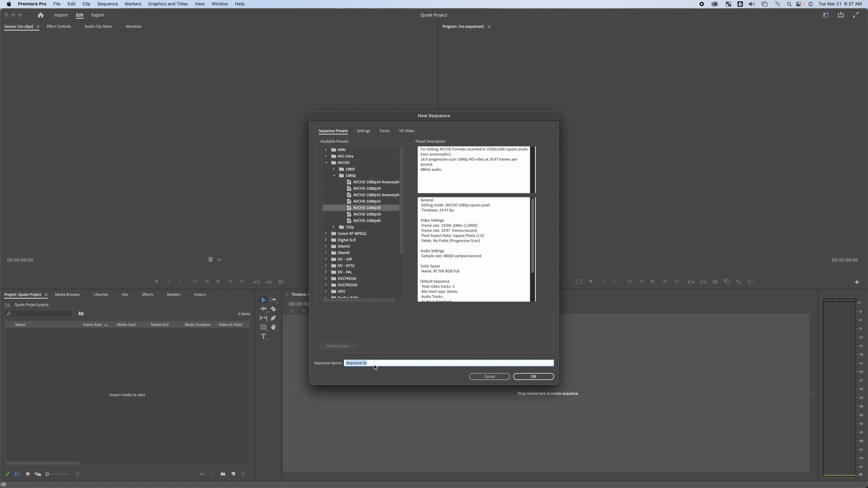This screenshot has height=488, width=868.
Task: Expand the 720p subfolder
Action: coord(333,227)
